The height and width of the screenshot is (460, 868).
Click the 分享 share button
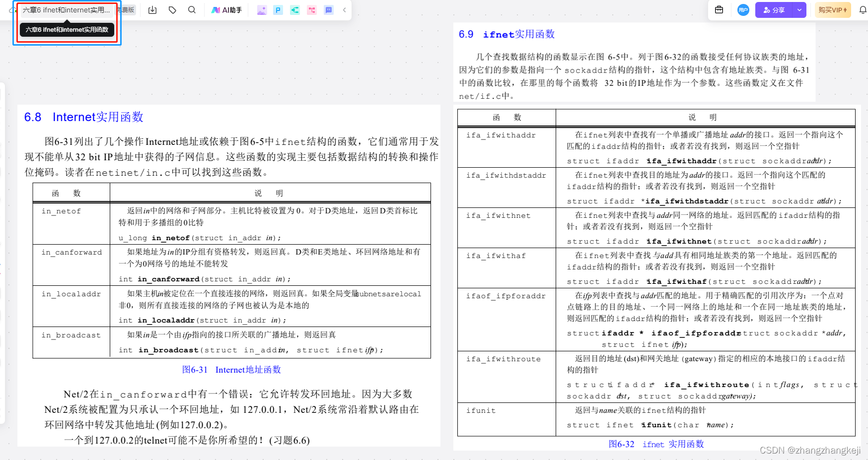(x=774, y=10)
